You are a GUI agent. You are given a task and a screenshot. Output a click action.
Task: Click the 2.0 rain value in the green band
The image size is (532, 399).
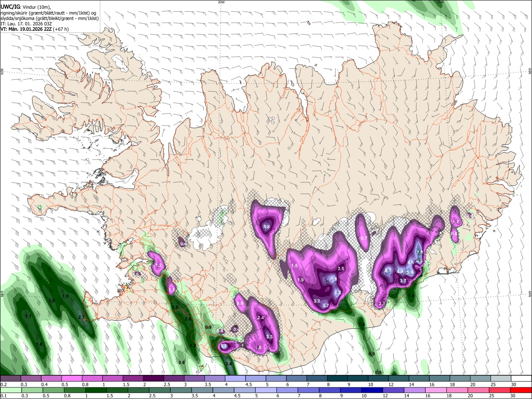click(188, 319)
